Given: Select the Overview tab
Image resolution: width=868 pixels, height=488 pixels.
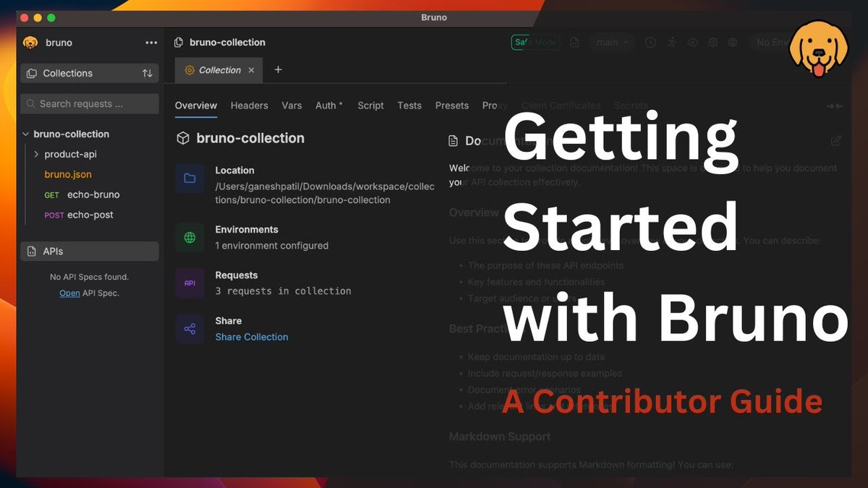Looking at the screenshot, I should (196, 106).
